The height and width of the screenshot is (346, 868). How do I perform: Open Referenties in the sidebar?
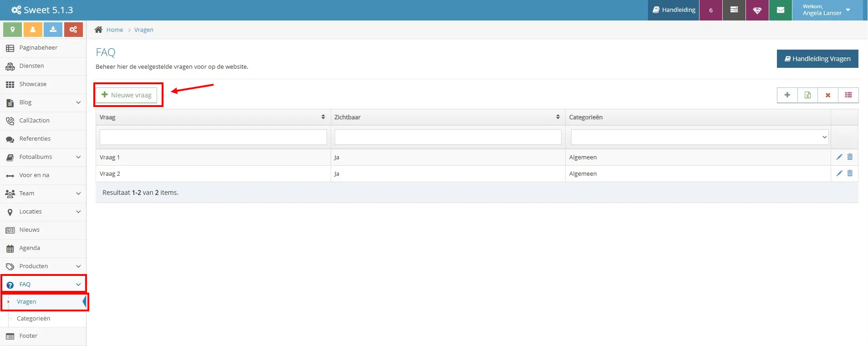tap(43, 139)
